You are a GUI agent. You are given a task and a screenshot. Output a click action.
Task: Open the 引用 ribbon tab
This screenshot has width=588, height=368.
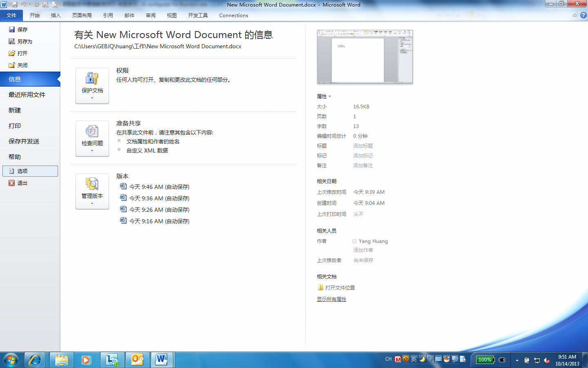(108, 16)
